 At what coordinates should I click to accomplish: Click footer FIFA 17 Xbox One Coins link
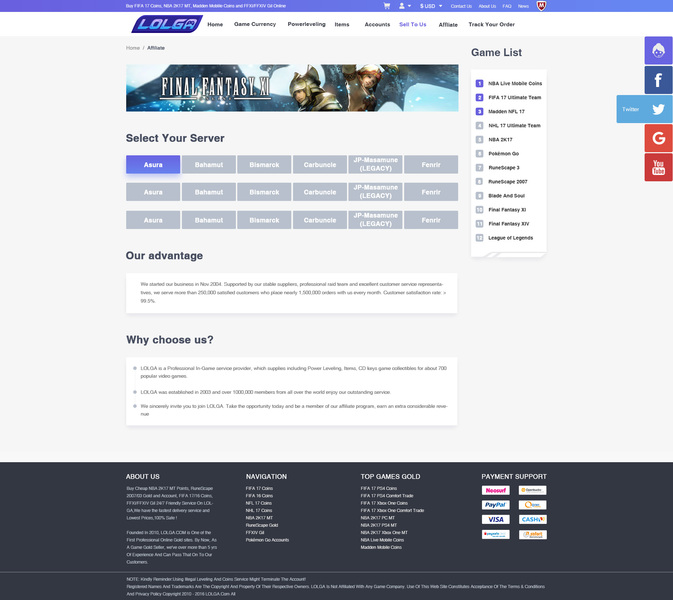(384, 503)
